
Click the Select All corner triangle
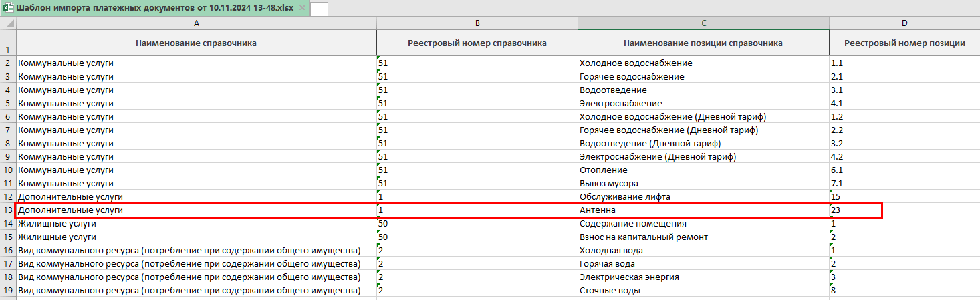8,23
